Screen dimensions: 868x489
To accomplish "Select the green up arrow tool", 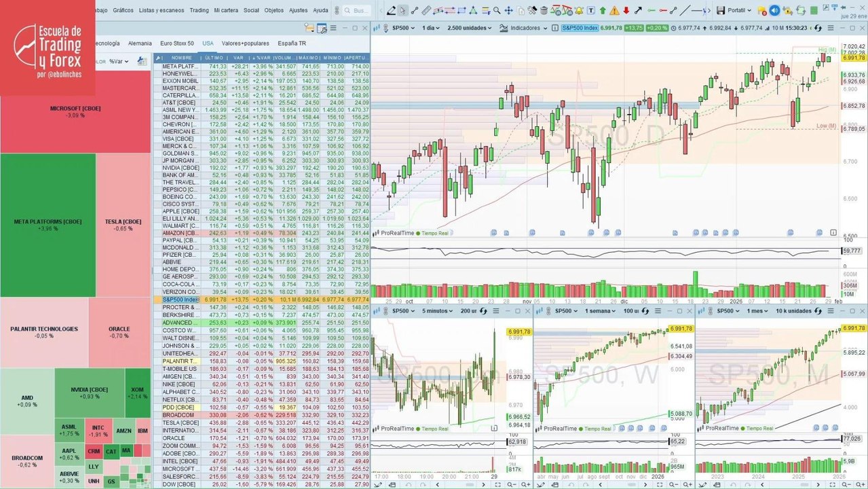I will point(603,10).
